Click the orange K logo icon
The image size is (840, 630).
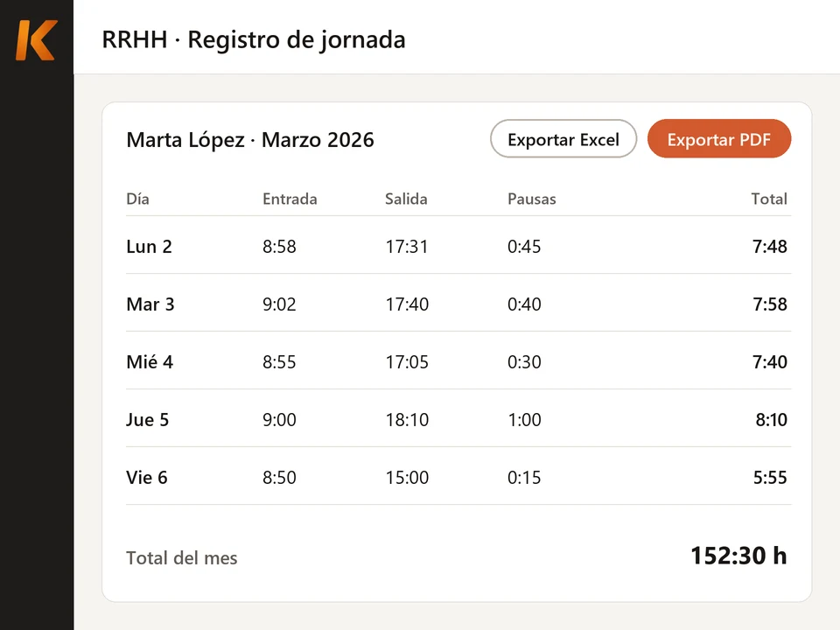(x=37, y=40)
